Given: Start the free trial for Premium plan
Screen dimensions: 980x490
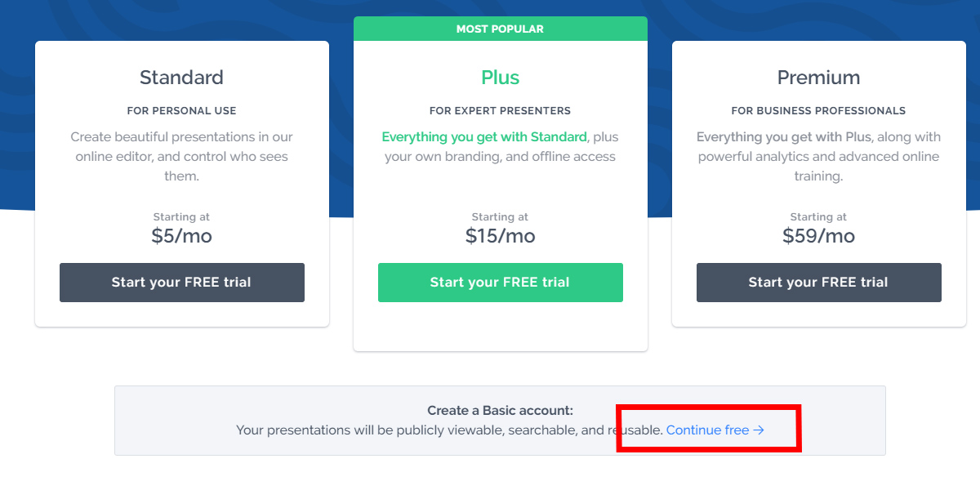Looking at the screenshot, I should click(x=818, y=283).
